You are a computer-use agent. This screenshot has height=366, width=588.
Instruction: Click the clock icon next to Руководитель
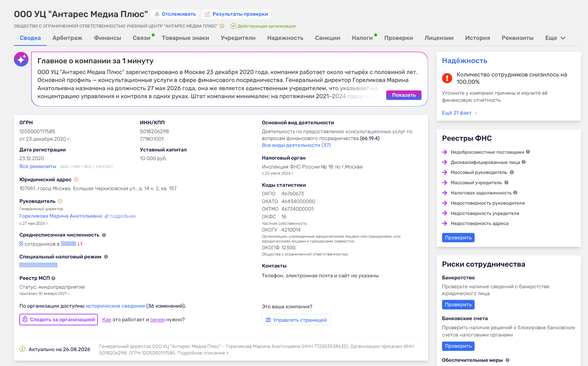pos(60,201)
